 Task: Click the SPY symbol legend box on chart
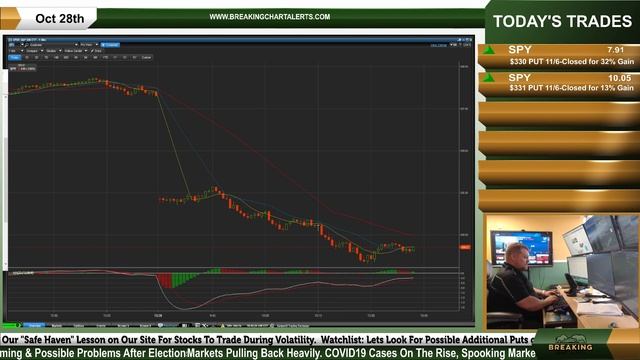click(22, 69)
